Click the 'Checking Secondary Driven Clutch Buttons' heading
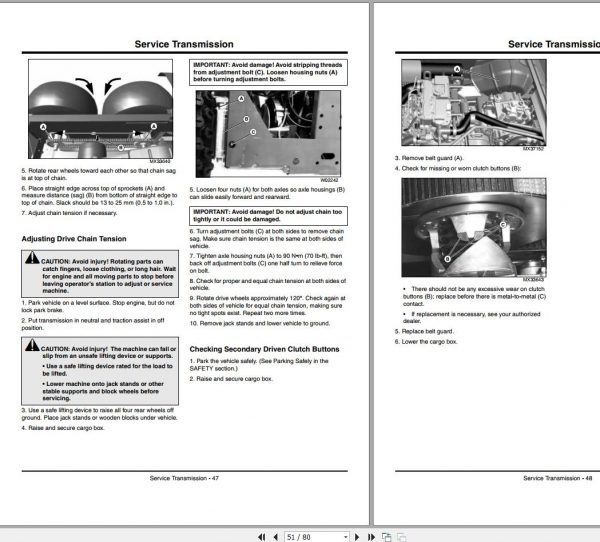 [x=264, y=349]
